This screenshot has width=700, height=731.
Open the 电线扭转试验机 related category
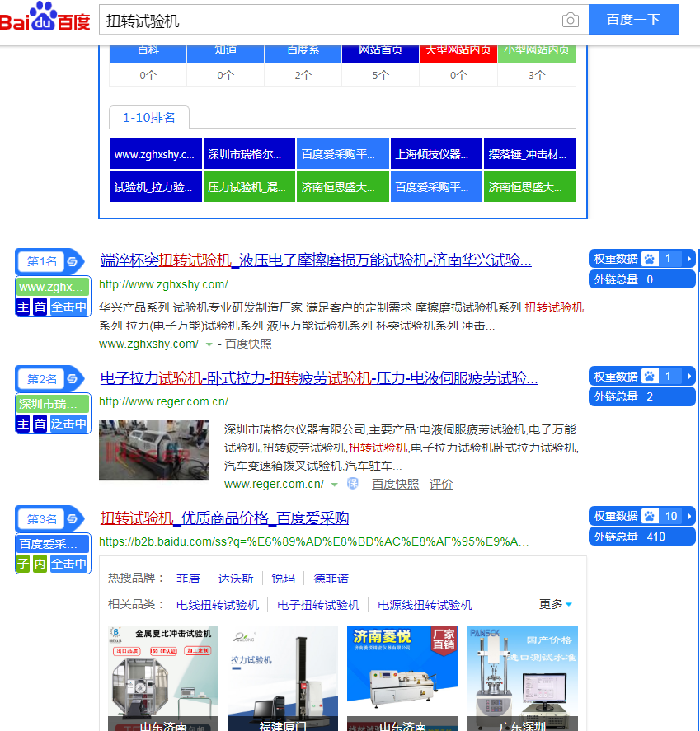(x=218, y=605)
